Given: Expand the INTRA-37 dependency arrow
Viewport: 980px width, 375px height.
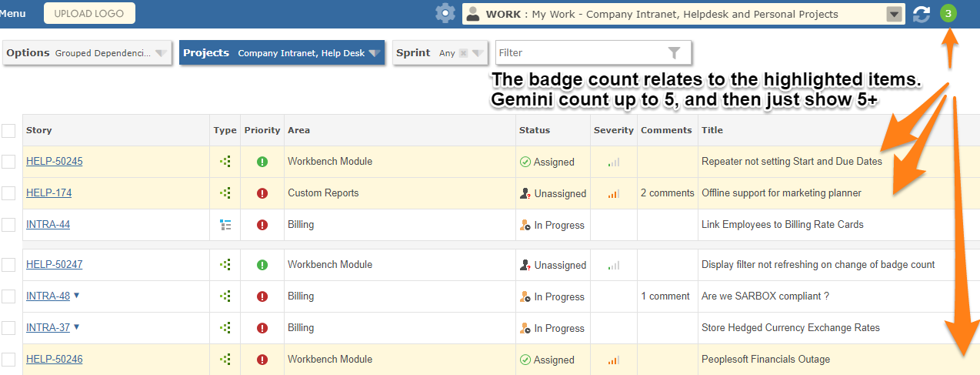Looking at the screenshot, I should (x=76, y=327).
